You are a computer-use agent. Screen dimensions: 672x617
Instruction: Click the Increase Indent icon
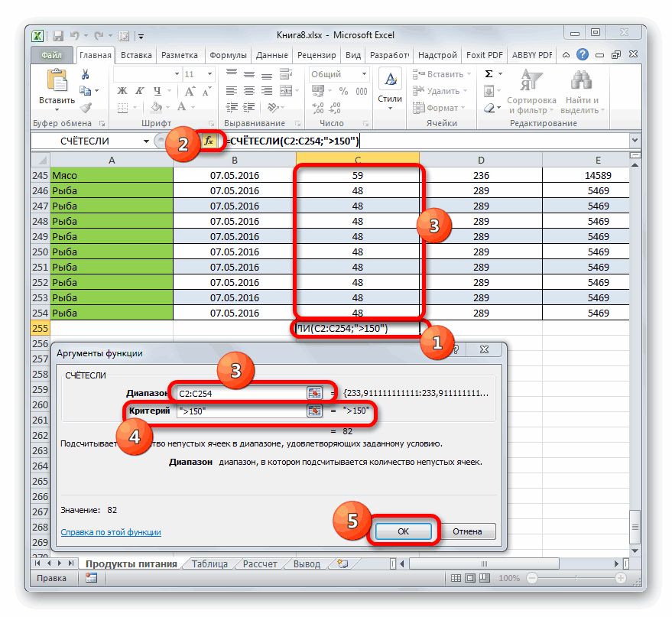[x=249, y=107]
